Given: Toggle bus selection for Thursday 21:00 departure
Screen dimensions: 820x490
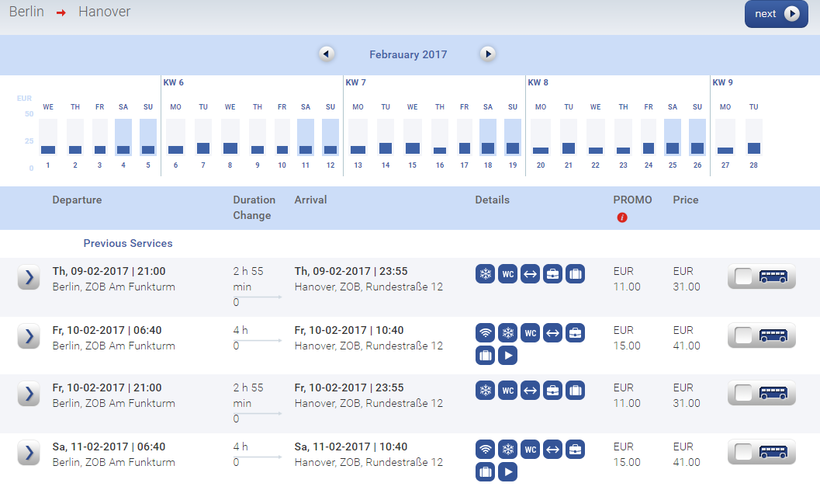Looking at the screenshot, I should (761, 278).
